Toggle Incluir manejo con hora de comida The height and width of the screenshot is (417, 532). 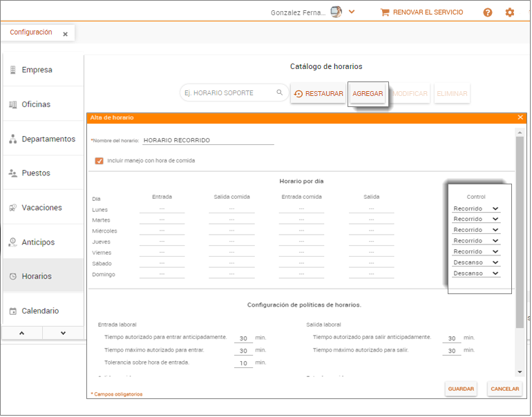pyautogui.click(x=99, y=160)
